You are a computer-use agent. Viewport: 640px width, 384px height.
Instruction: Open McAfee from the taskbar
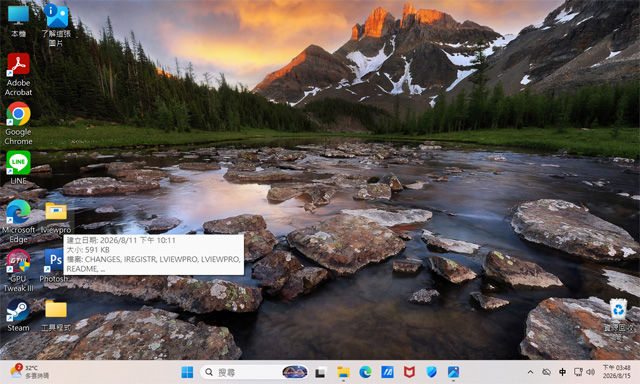409,372
